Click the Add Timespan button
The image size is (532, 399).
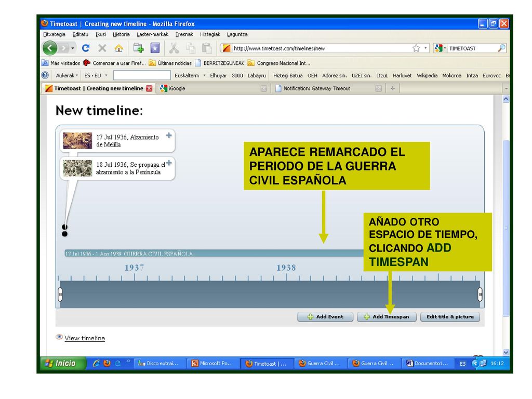tap(387, 317)
